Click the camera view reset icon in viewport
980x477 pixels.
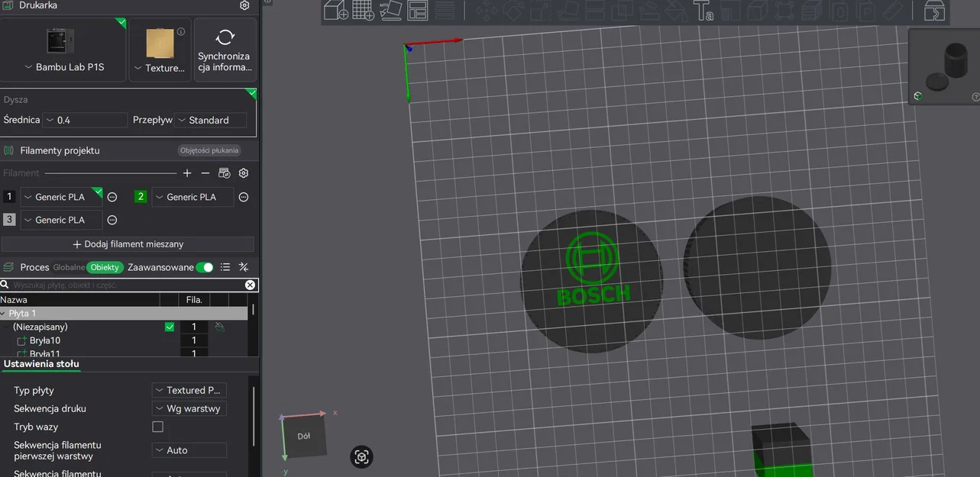pyautogui.click(x=362, y=457)
